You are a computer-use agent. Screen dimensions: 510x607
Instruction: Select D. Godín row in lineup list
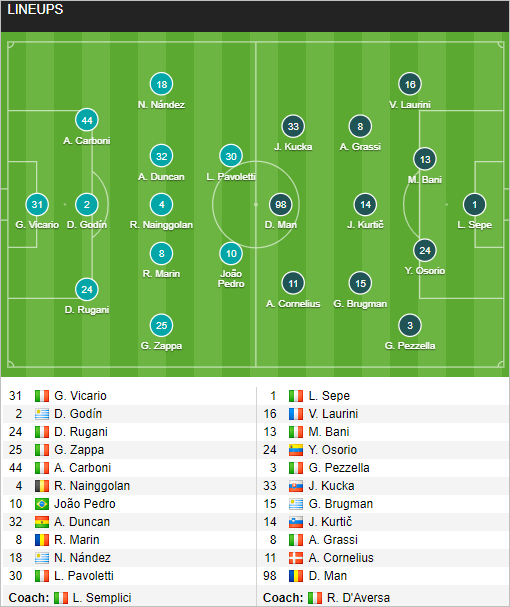tap(129, 414)
